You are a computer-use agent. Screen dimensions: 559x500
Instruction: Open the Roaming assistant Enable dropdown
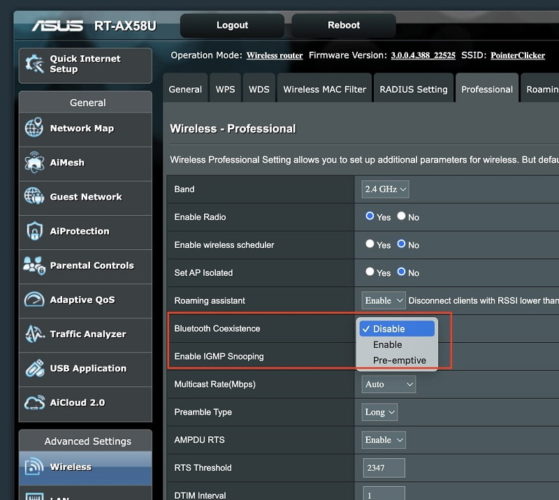click(383, 300)
